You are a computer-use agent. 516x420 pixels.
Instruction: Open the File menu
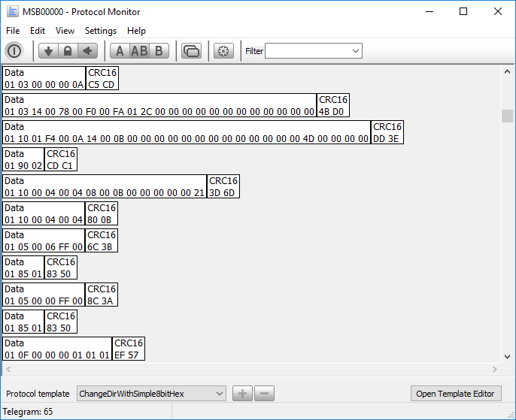(13, 31)
